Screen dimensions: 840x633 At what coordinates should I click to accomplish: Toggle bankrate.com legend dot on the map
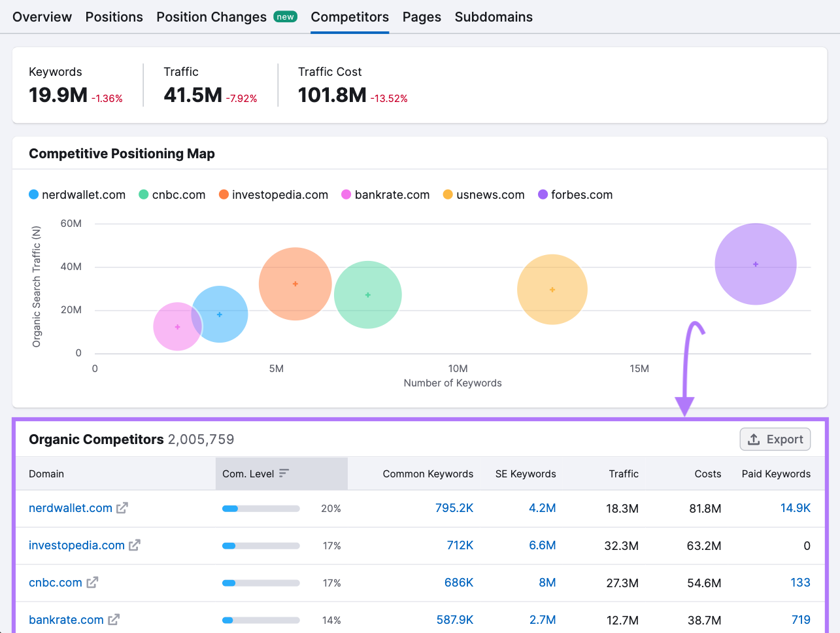346,195
